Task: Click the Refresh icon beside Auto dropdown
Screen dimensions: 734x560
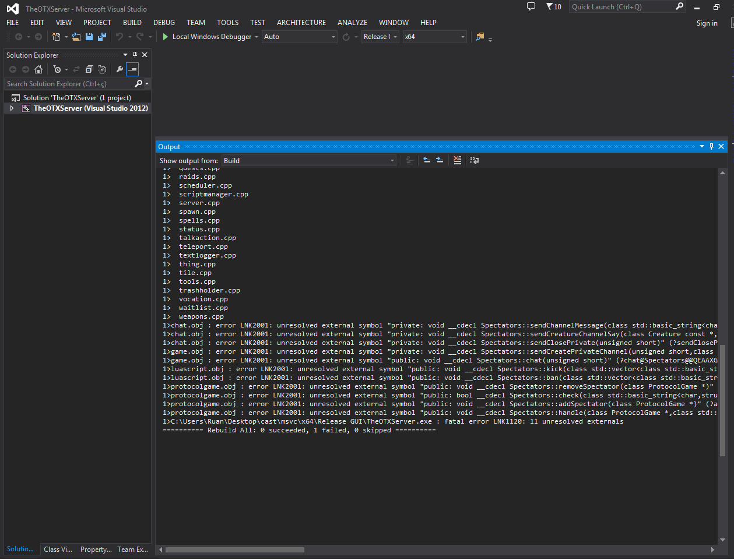Action: 346,37
